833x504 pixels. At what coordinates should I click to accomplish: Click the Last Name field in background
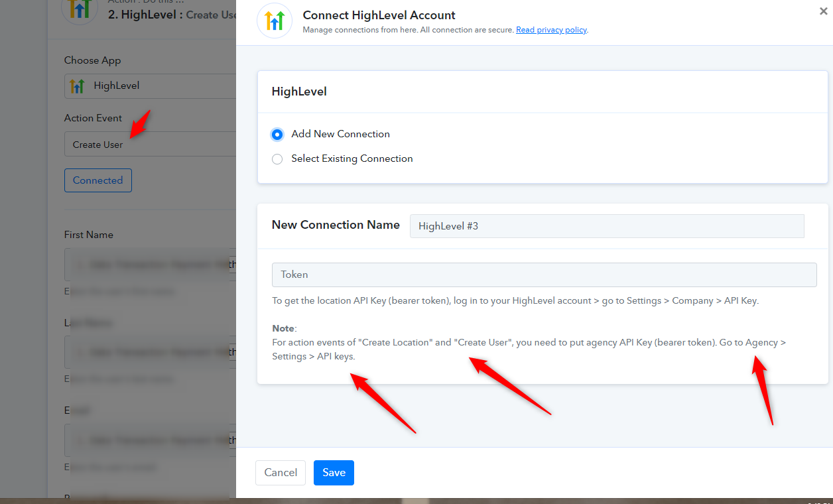click(x=150, y=352)
